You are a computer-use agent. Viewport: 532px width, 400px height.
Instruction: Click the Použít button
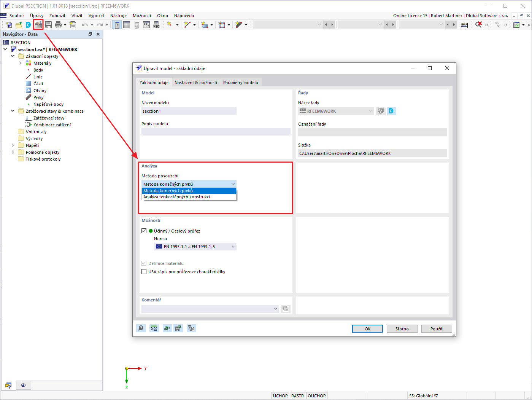click(436, 328)
